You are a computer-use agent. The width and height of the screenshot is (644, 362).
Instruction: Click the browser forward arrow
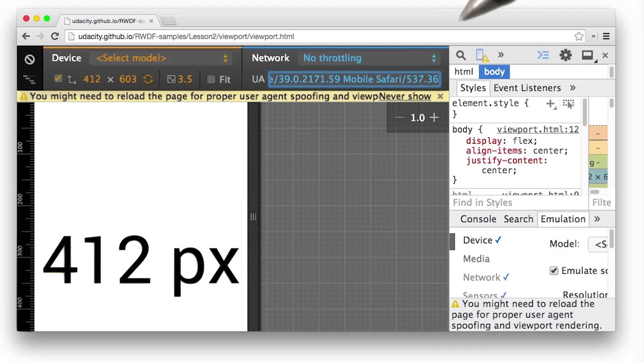click(x=40, y=36)
